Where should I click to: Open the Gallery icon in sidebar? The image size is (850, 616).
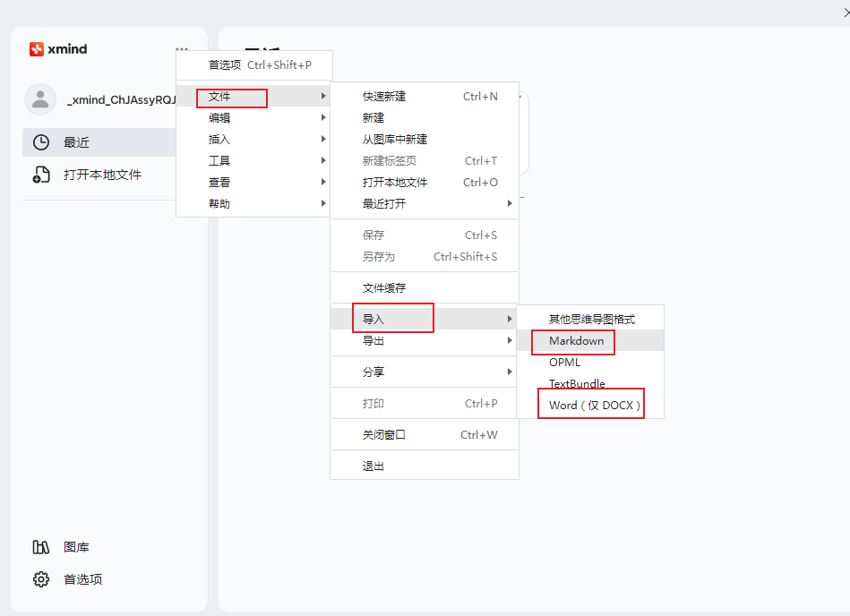41,547
